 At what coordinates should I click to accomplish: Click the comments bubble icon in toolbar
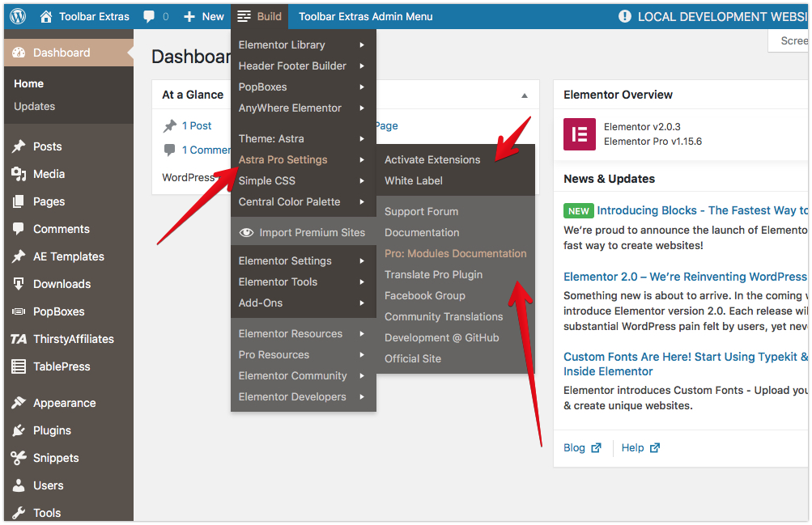pyautogui.click(x=149, y=16)
